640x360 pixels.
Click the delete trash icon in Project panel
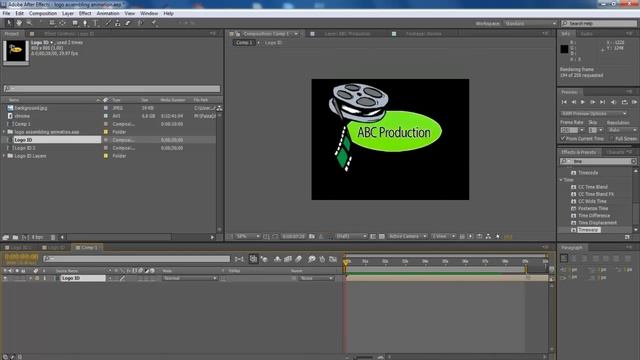click(53, 237)
